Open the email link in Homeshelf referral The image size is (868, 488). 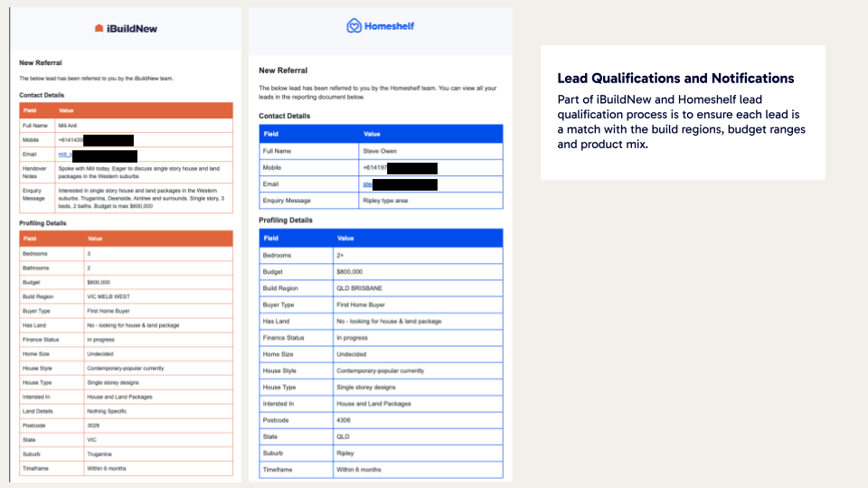pyautogui.click(x=367, y=184)
